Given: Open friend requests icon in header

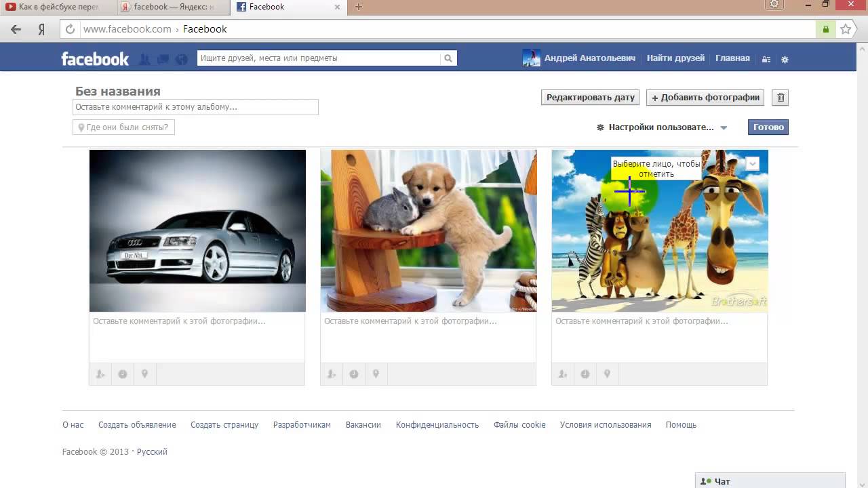Looking at the screenshot, I should pos(144,60).
